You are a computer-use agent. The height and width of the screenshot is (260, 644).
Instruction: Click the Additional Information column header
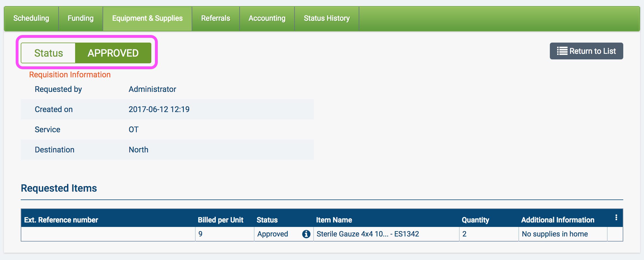click(x=558, y=220)
